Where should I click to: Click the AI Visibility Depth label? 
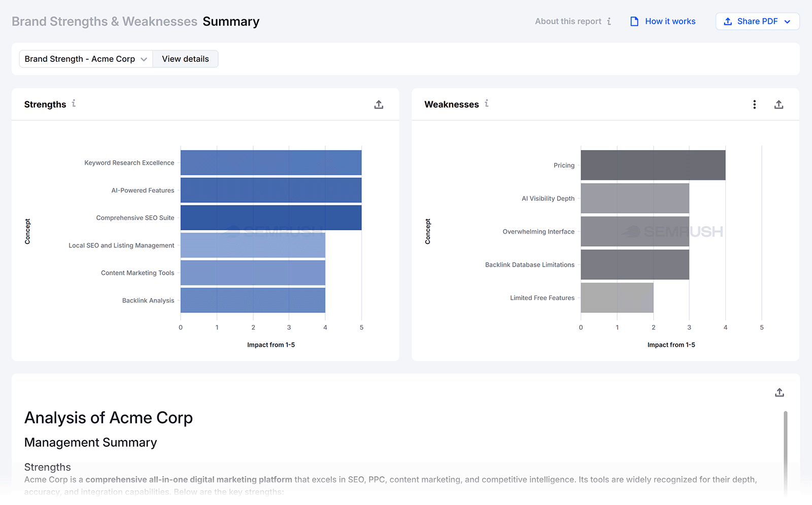pos(548,198)
